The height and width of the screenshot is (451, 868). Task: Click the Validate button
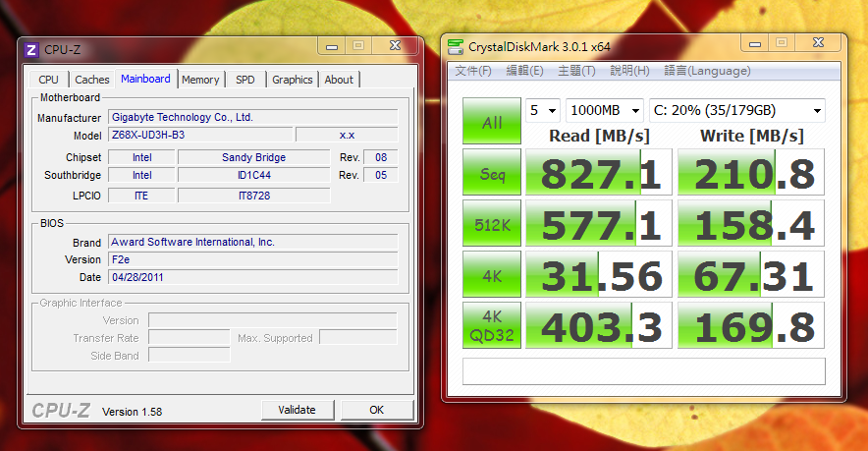tap(298, 410)
